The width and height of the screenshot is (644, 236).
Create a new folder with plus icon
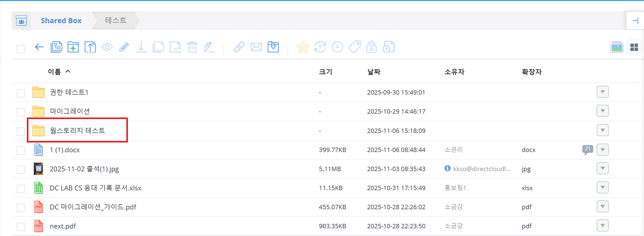pyautogui.click(x=73, y=47)
